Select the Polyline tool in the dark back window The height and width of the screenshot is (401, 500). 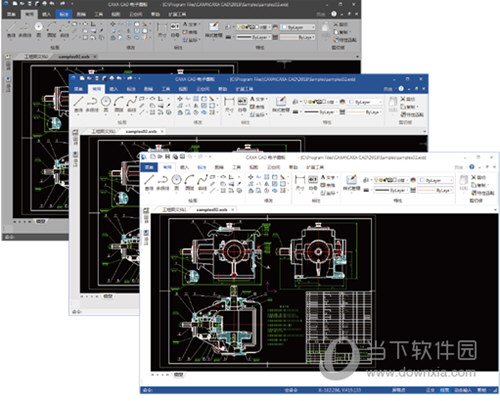click(25, 29)
